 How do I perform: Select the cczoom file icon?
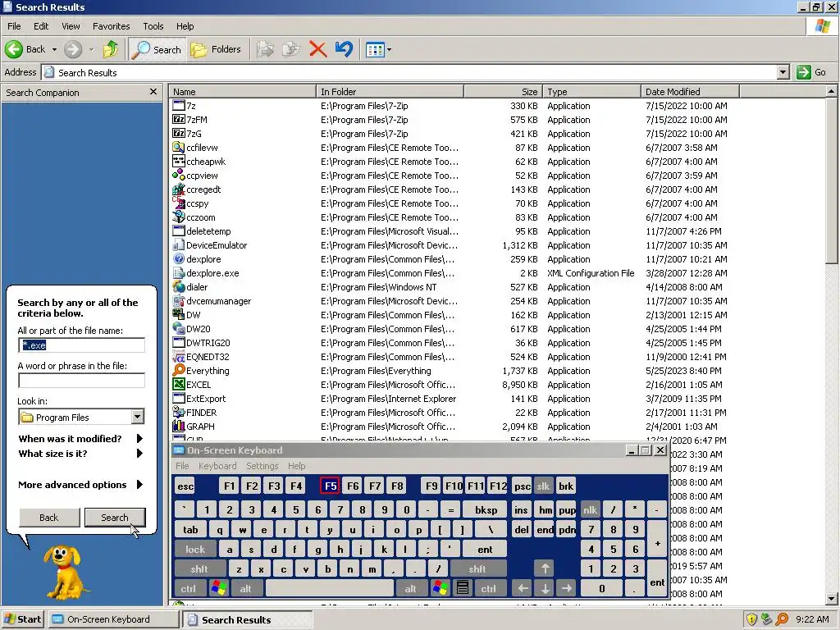click(x=178, y=217)
